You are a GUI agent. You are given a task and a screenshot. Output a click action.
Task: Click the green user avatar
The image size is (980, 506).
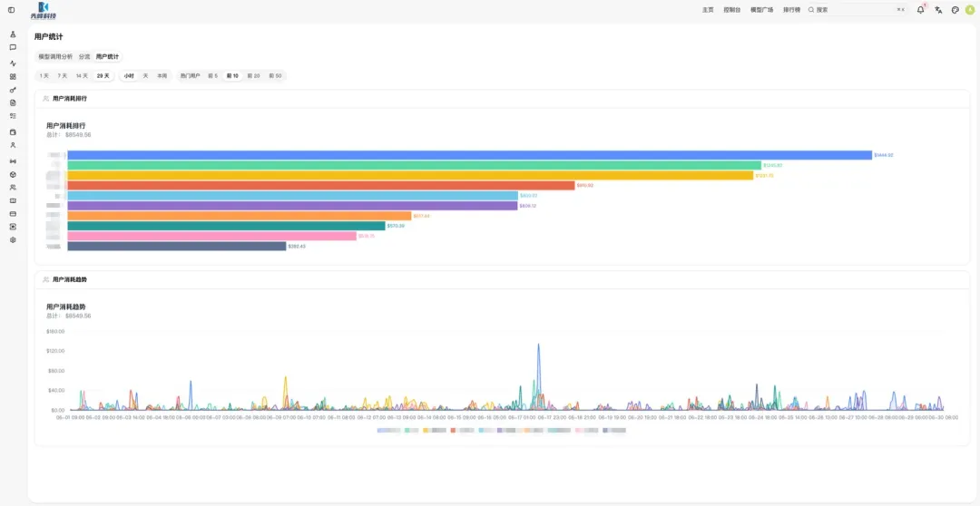(970, 10)
